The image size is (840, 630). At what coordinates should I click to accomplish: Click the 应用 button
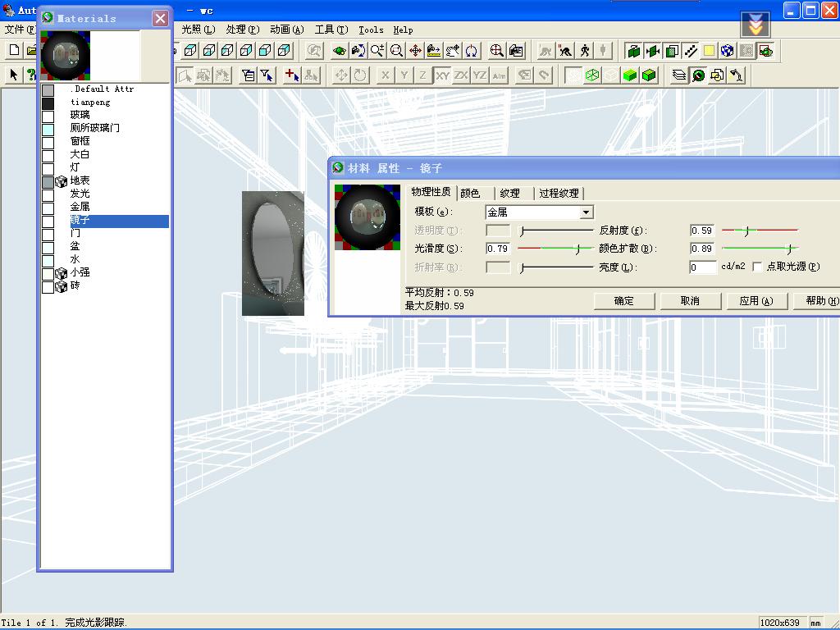[756, 301]
